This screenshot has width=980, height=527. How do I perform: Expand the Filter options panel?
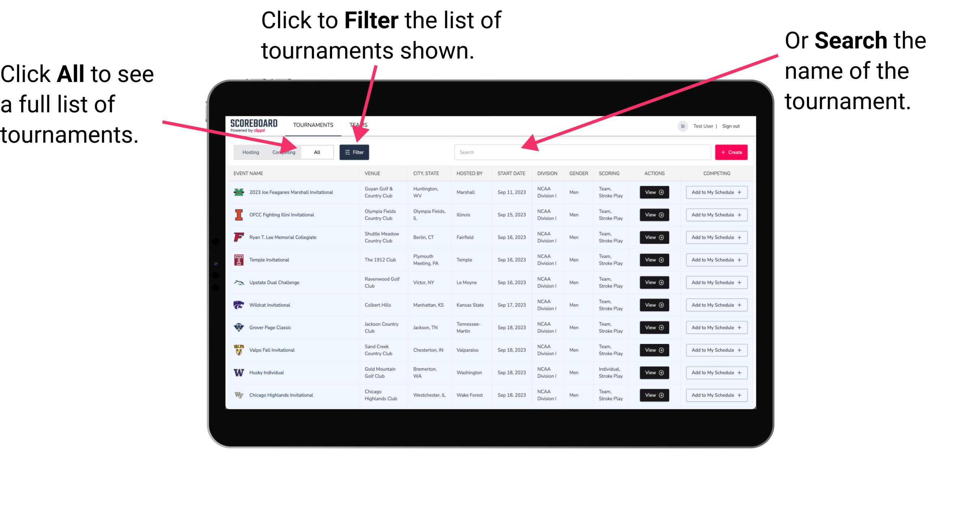coord(354,151)
